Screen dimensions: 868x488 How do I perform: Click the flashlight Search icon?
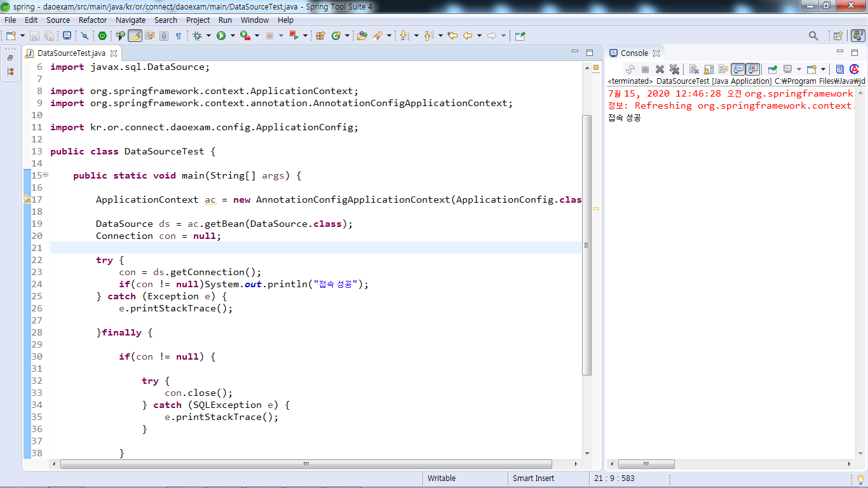pos(377,36)
